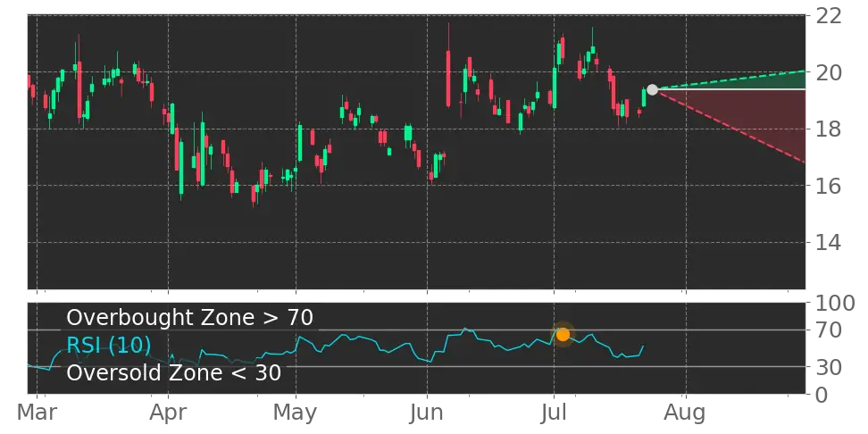
Task: Click the RSI axis value 0
Action: pyautogui.click(x=822, y=395)
